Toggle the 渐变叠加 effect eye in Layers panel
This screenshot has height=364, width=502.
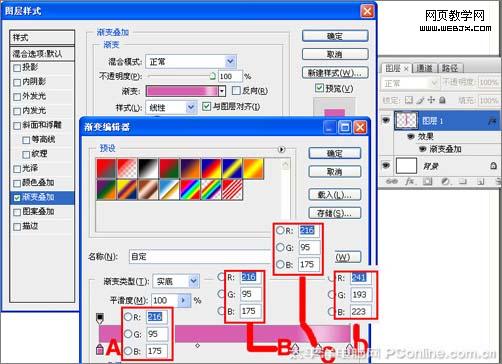coord(422,149)
